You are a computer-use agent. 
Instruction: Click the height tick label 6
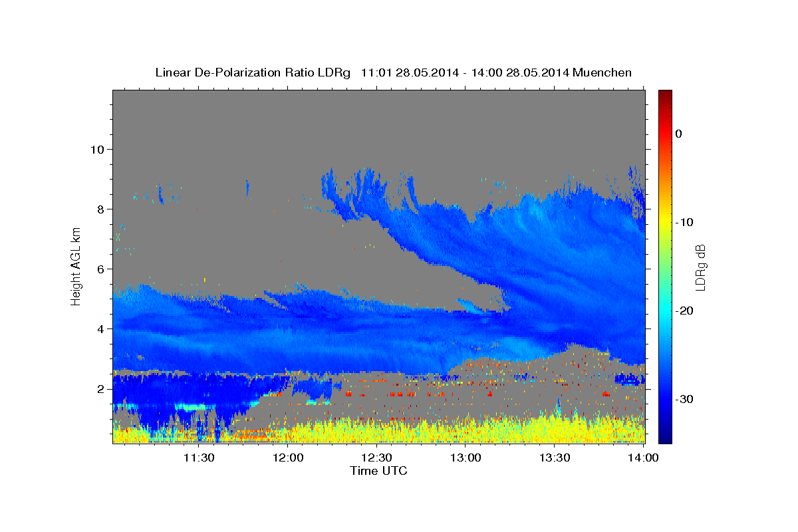101,269
